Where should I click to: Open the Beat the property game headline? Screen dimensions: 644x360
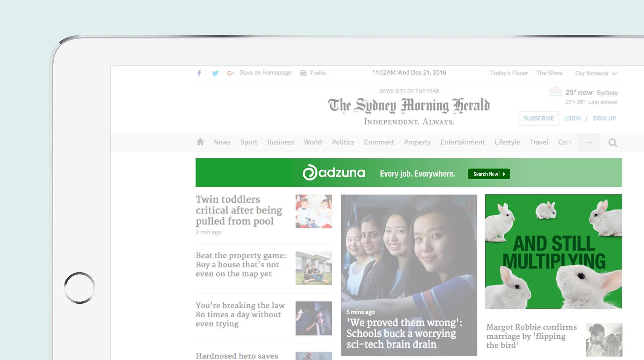point(241,264)
